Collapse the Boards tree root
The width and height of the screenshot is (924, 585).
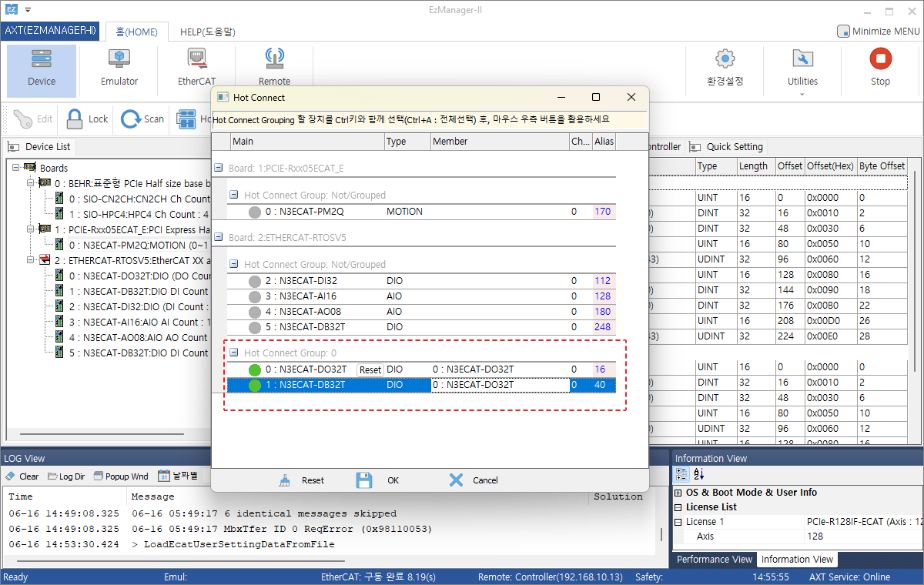point(15,168)
